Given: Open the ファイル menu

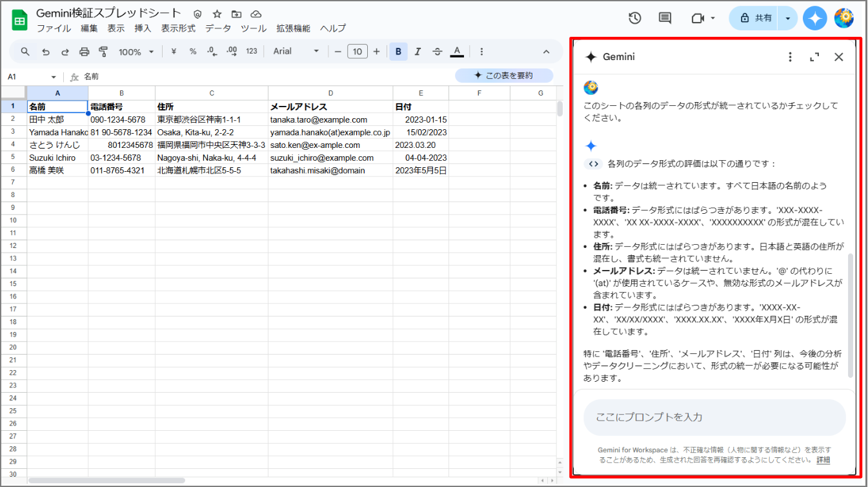Looking at the screenshot, I should [54, 28].
